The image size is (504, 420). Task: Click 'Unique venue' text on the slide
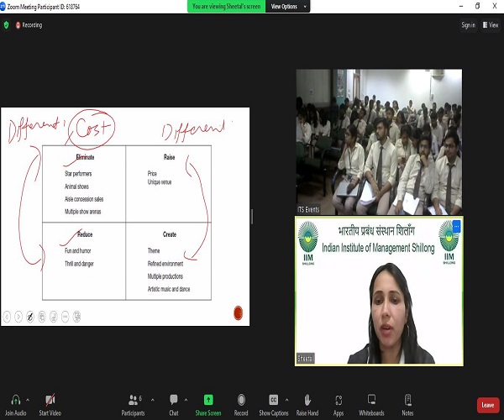[x=160, y=182]
